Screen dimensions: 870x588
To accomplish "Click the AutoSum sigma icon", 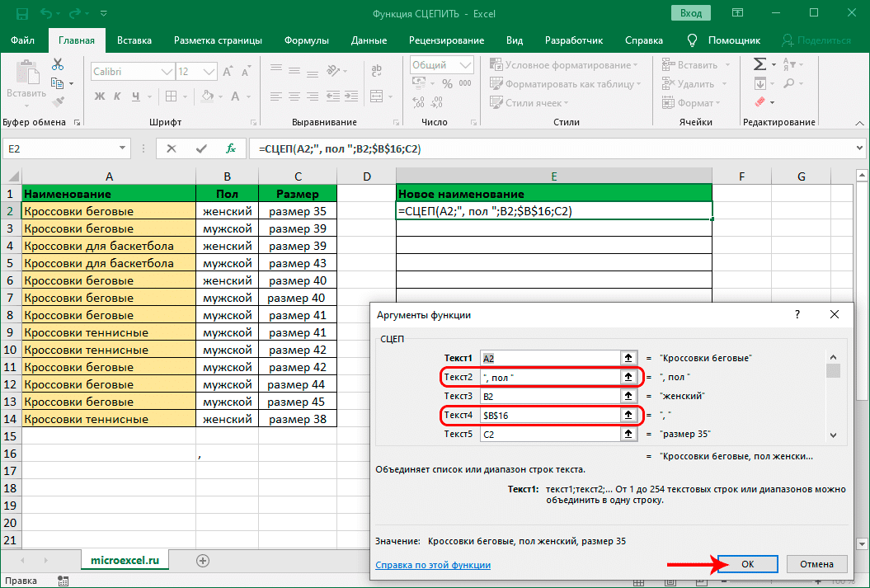I will 759,65.
